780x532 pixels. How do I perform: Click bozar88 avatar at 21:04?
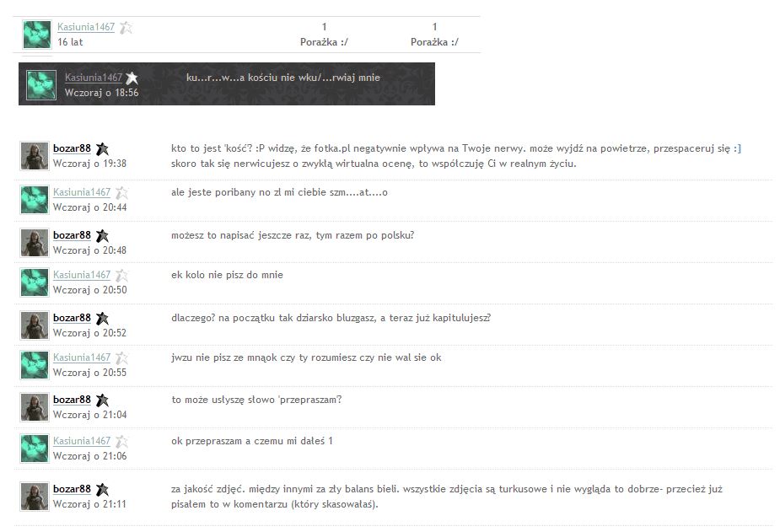(x=35, y=407)
